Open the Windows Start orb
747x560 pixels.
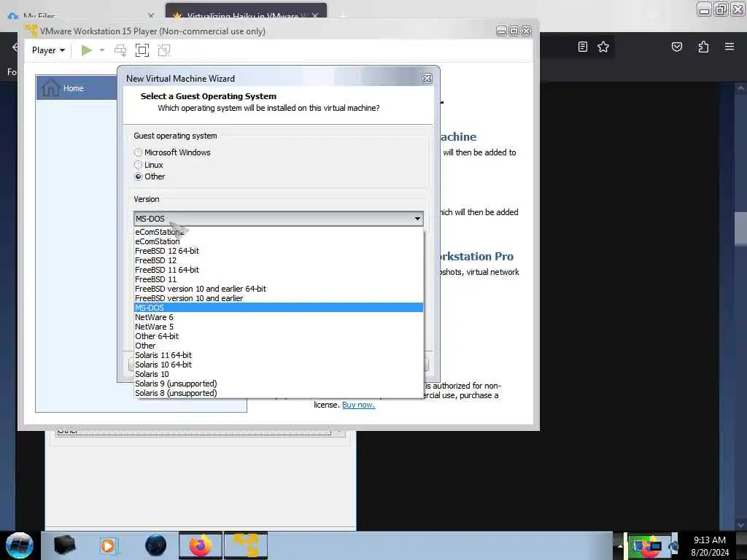click(19, 545)
